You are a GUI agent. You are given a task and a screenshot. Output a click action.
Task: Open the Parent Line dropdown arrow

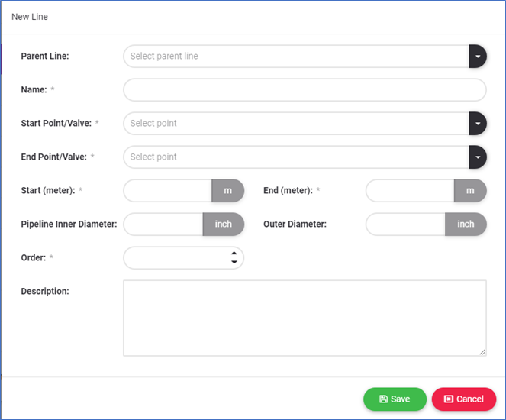tap(477, 57)
